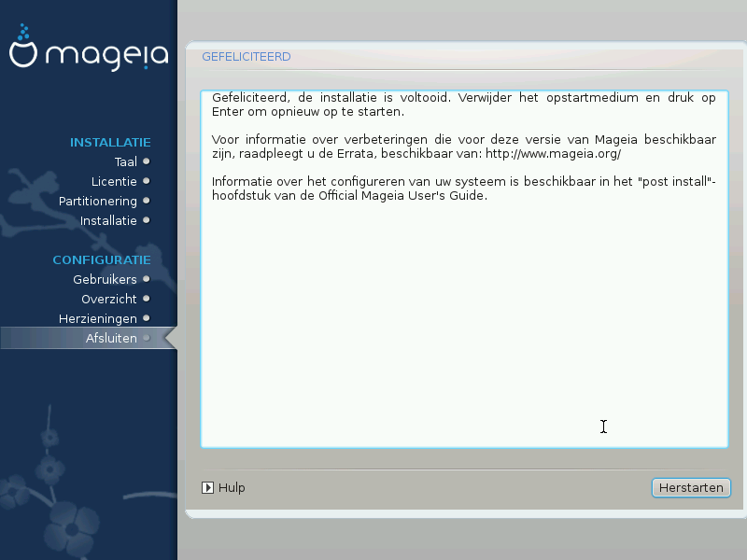
Task: Go to the Overzicht step label
Action: click(109, 299)
